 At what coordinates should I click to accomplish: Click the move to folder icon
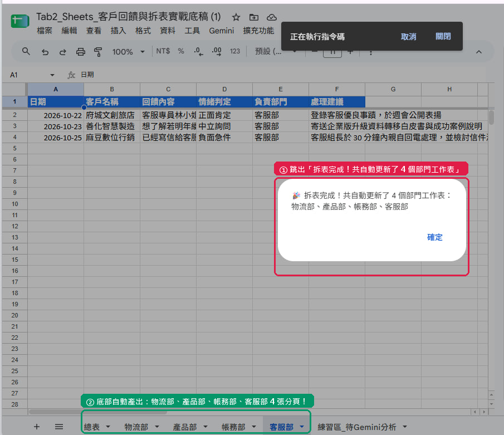(x=254, y=17)
